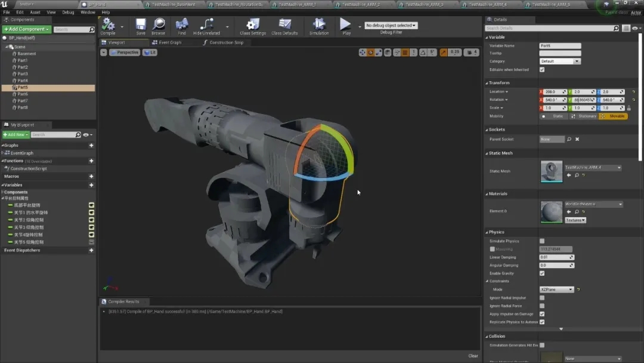Play the blueprint with the Play button
This screenshot has height=363, width=644.
point(346,24)
